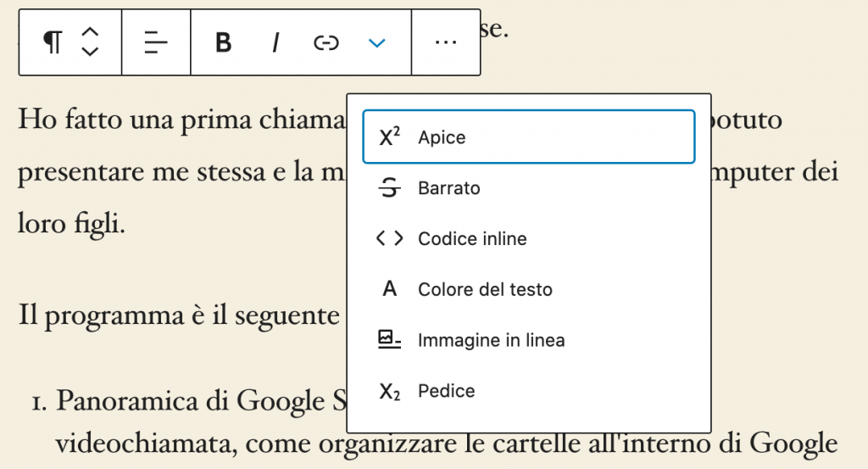
Task: Open Colore del testo option
Action: pos(529,289)
